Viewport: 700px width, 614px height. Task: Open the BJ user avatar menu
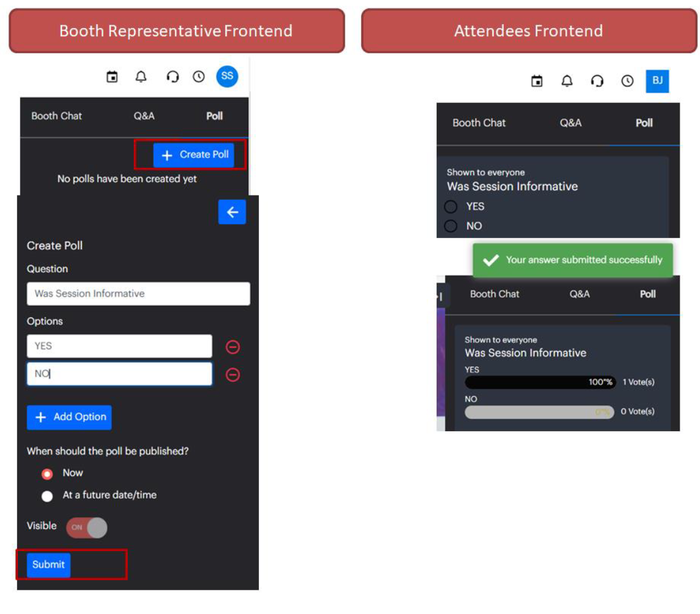coord(657,81)
